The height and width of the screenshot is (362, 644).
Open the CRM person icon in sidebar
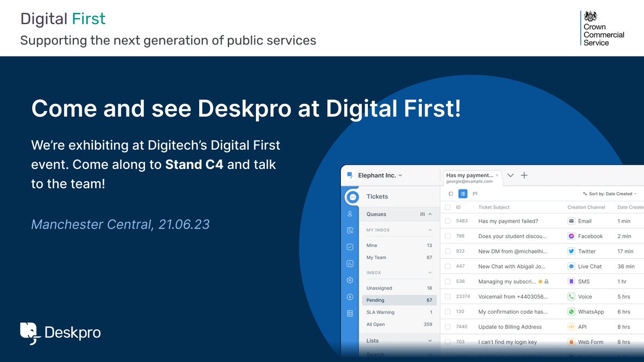click(350, 213)
